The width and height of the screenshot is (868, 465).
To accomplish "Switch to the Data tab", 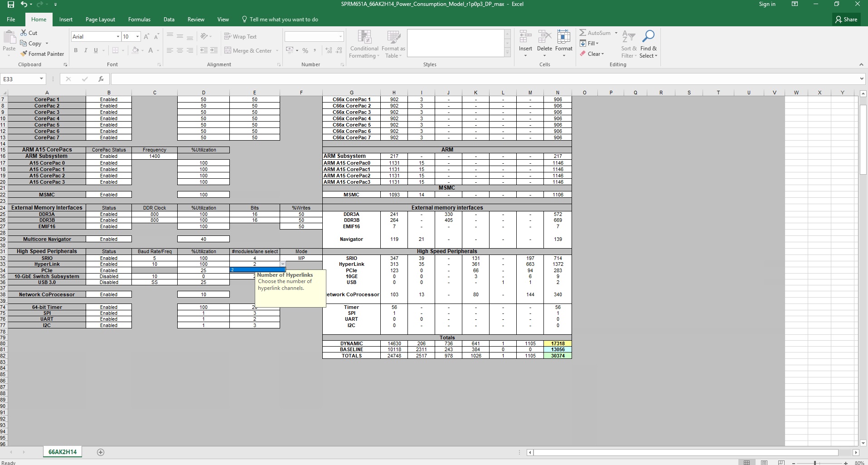I will point(169,20).
